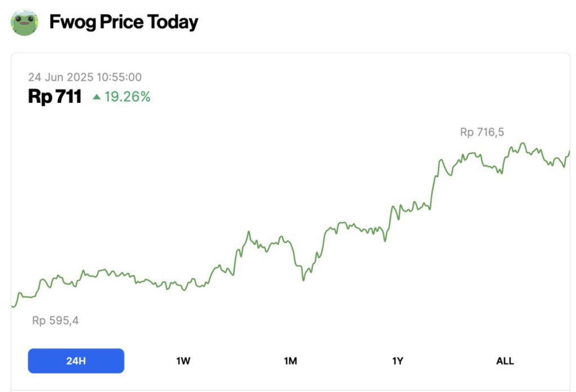This screenshot has height=392, width=576.
Task: Click the Fwog frog logo
Action: pos(25,22)
